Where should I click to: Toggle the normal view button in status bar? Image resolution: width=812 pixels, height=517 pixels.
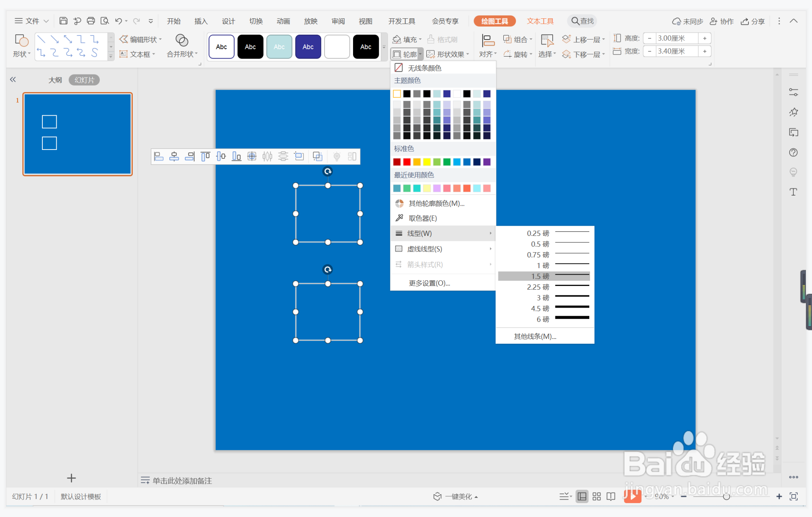coord(582,496)
